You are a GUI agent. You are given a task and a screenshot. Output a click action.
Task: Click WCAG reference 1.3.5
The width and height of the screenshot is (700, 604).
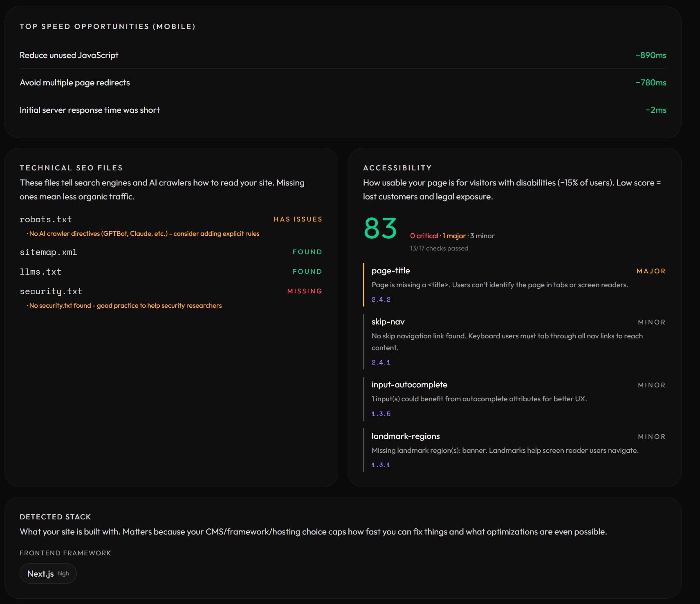381,414
